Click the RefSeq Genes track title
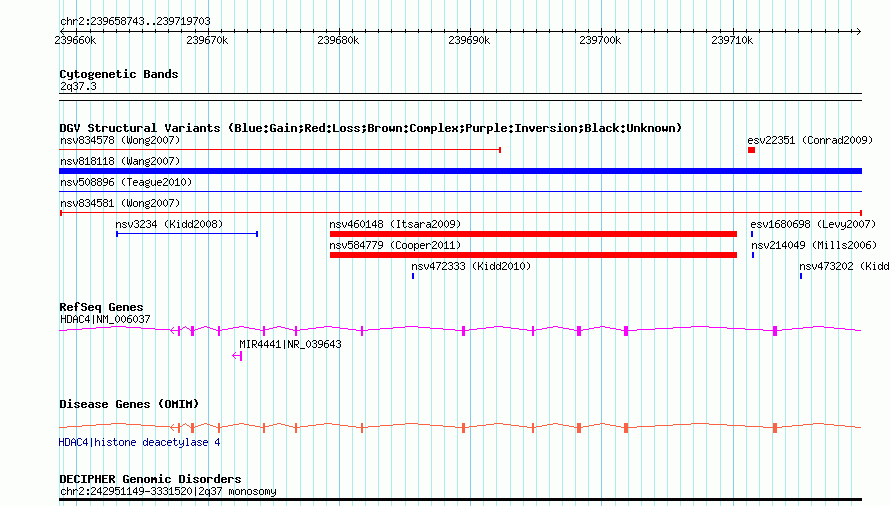The image size is (890, 506). click(x=101, y=307)
